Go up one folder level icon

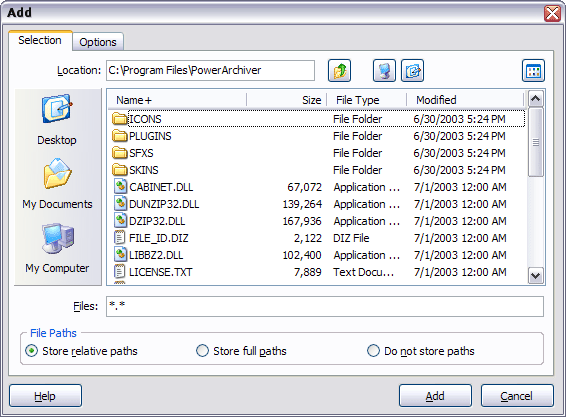click(x=339, y=70)
